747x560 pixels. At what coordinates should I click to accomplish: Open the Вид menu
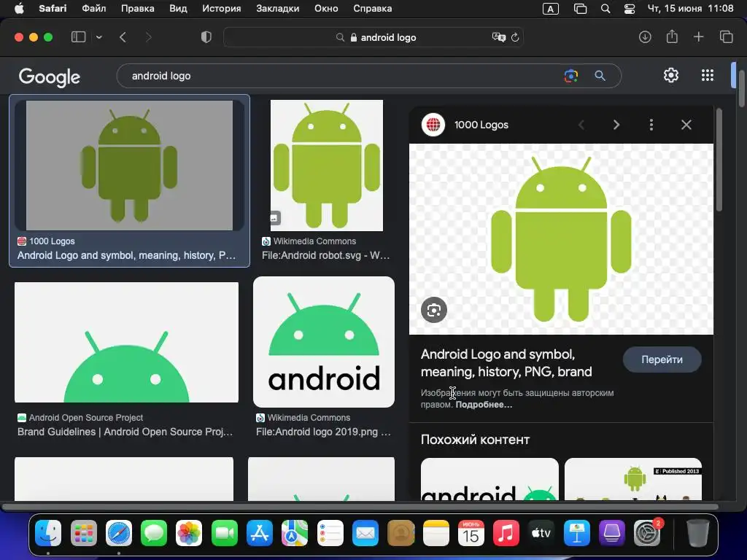178,9
